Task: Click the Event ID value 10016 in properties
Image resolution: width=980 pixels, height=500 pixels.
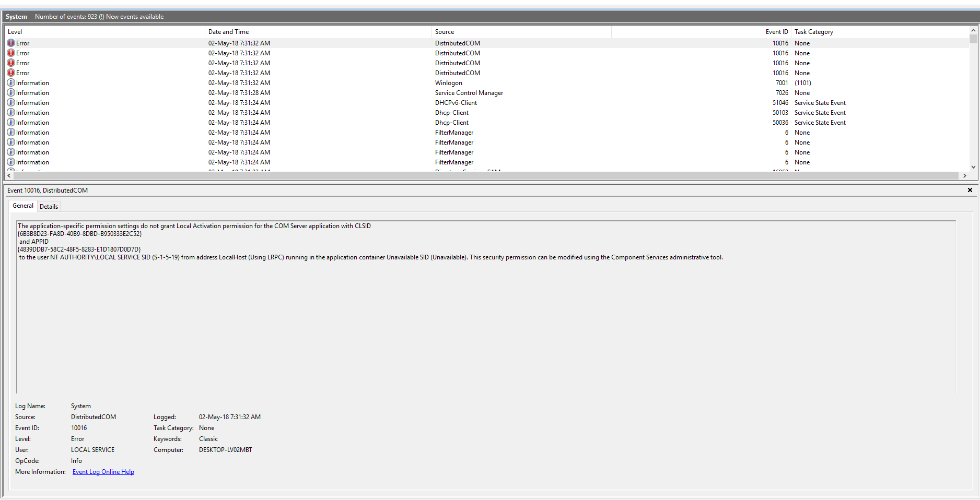Action: coord(79,428)
